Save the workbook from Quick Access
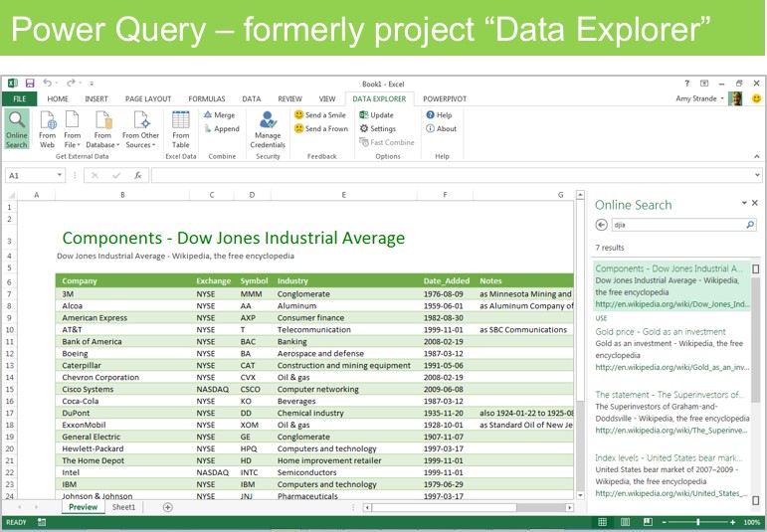767x532 pixels. (x=30, y=84)
